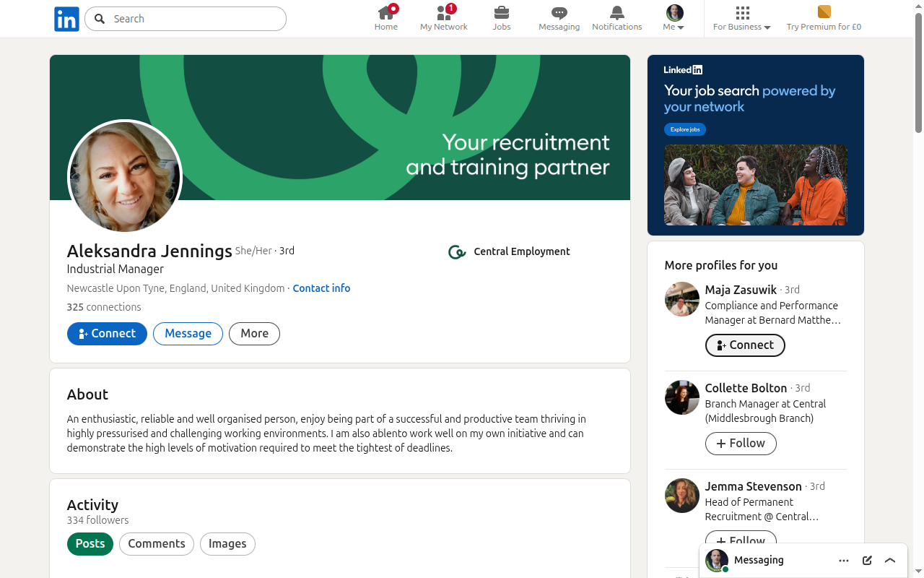
Task: Select the Posts activity tab
Action: [90, 544]
